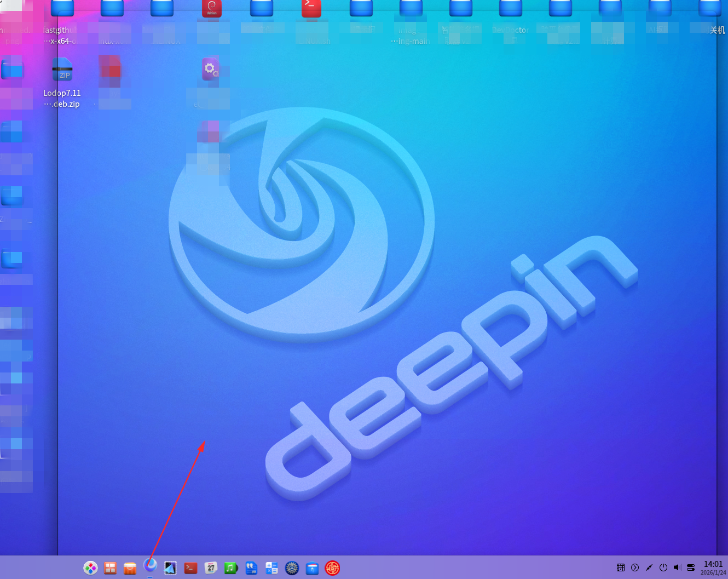Open the power menu in tray
The width and height of the screenshot is (728, 579).
pos(663,567)
